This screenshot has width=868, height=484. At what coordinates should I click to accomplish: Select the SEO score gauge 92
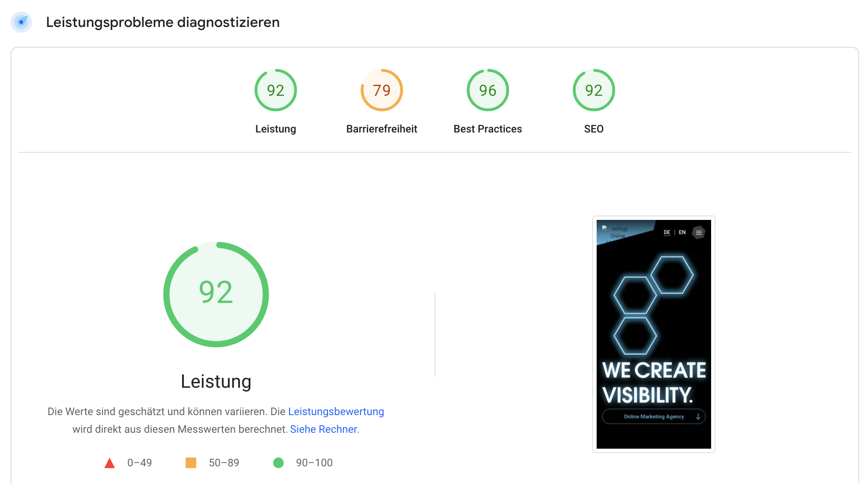(594, 90)
